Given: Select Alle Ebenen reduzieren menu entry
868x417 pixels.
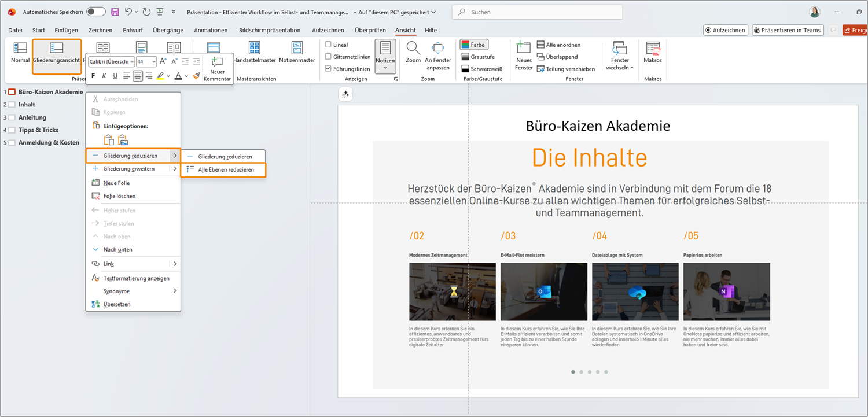Looking at the screenshot, I should (x=225, y=169).
